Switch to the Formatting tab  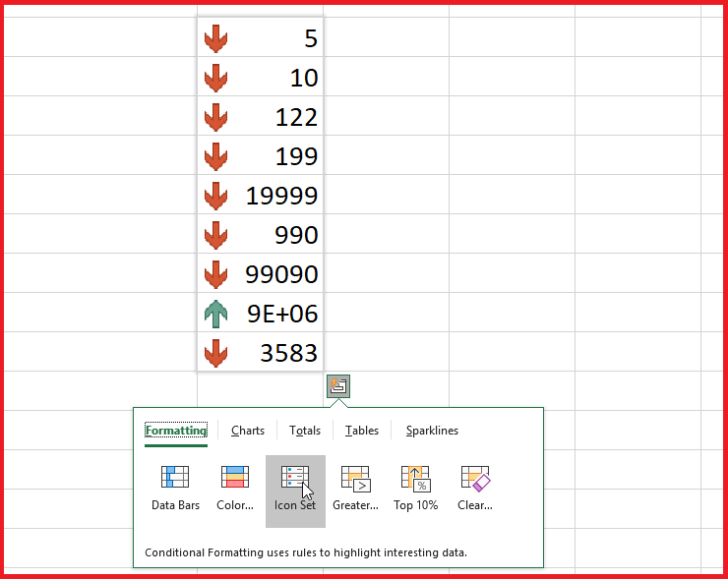pyautogui.click(x=176, y=431)
